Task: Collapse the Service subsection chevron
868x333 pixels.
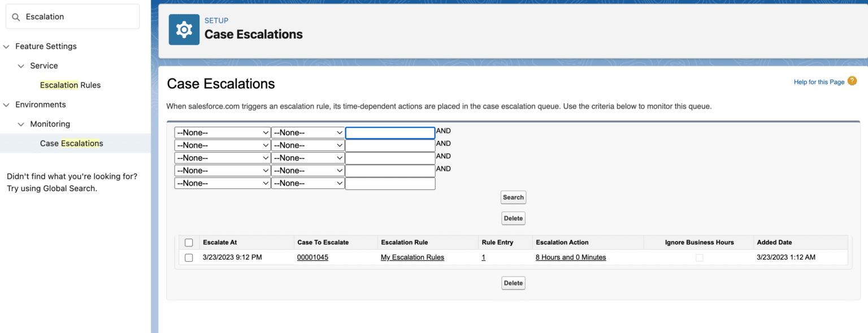Action: pos(21,66)
